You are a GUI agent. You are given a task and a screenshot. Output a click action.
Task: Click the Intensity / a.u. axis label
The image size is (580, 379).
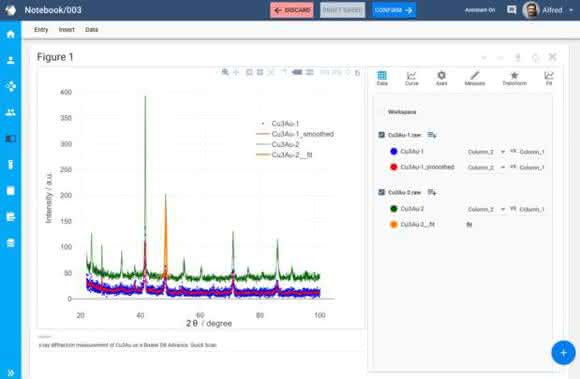[48, 198]
